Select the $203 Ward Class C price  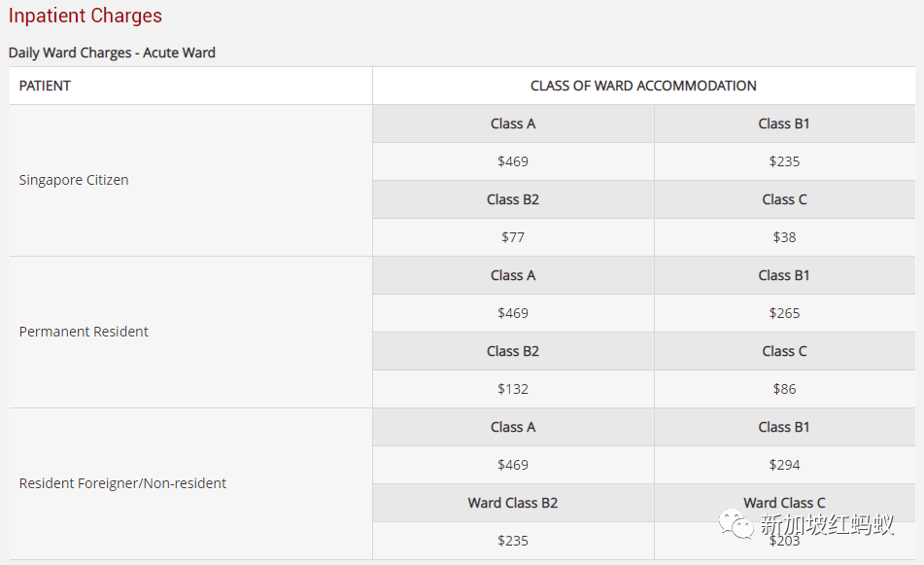pos(784,541)
